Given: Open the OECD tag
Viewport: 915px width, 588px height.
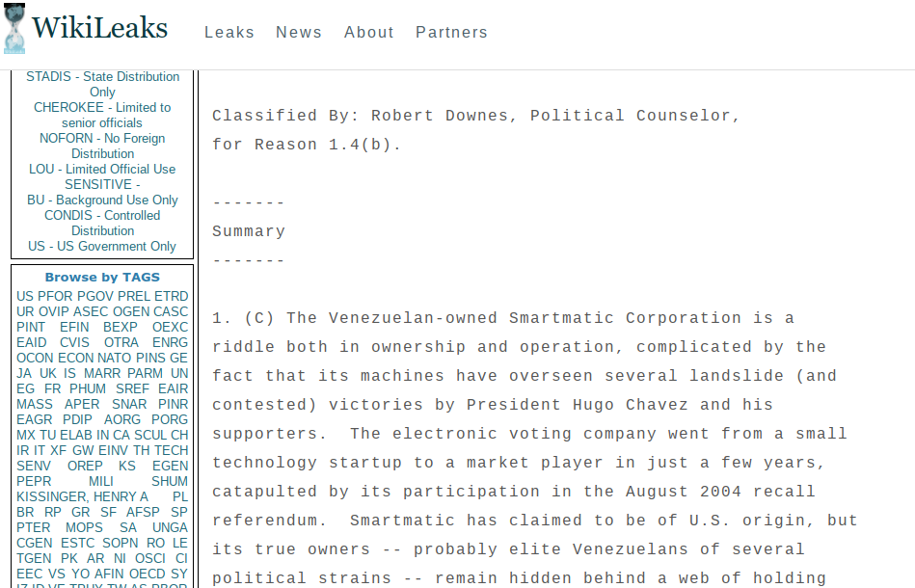Looking at the screenshot, I should click(148, 574).
